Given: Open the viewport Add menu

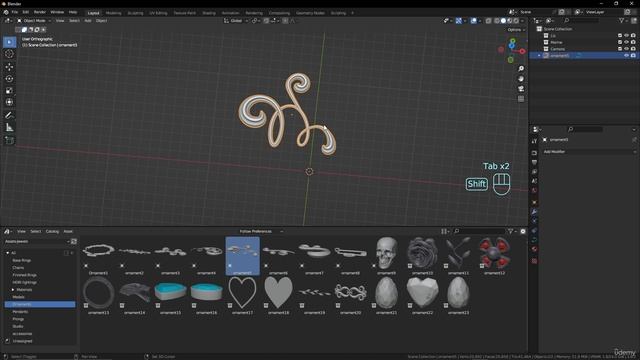Looking at the screenshot, I should pyautogui.click(x=88, y=21).
